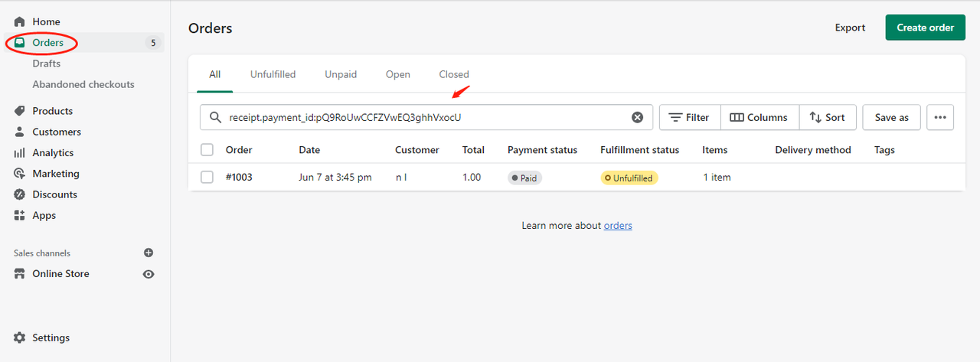This screenshot has width=980, height=362.
Task: Click the Paid status badge
Action: 524,178
